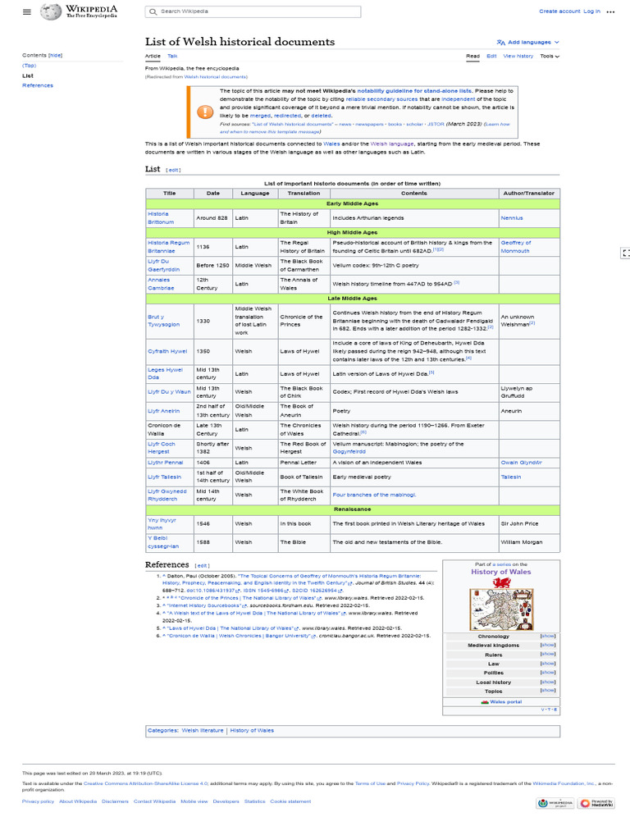Show the Rulers section
The width and height of the screenshot is (630, 840).
coord(547,654)
